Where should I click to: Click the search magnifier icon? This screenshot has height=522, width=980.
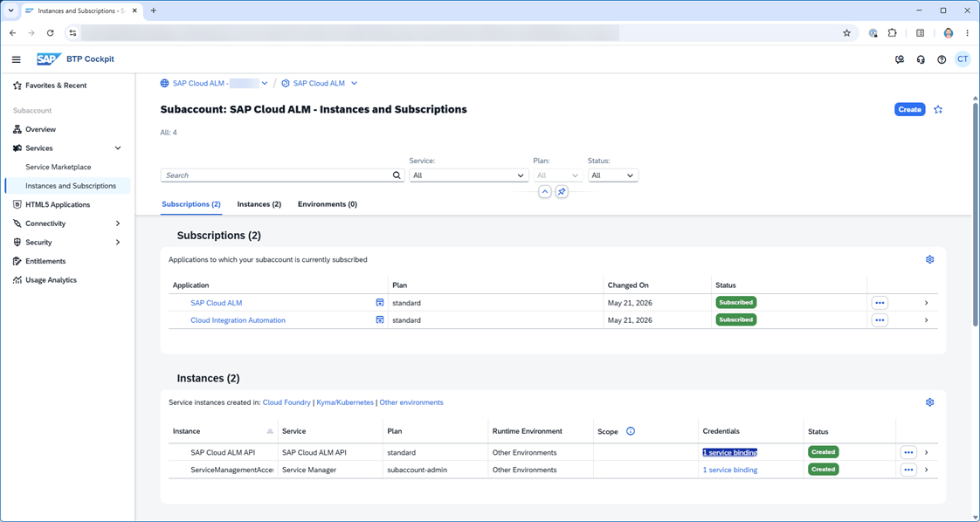pos(397,175)
